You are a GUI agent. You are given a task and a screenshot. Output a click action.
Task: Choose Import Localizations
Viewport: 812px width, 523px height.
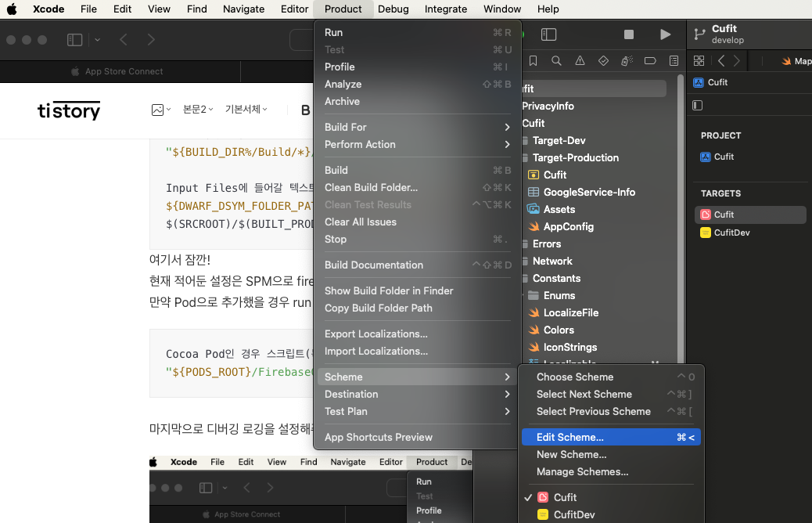pos(418,351)
